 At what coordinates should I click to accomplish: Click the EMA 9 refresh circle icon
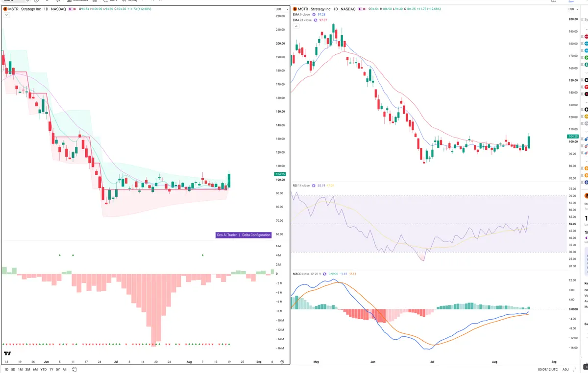tap(314, 15)
